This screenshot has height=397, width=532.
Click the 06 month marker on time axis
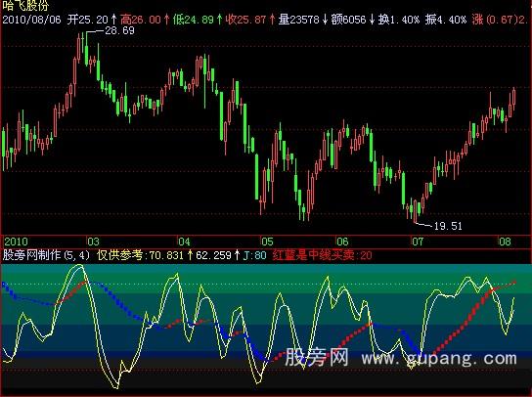click(342, 242)
